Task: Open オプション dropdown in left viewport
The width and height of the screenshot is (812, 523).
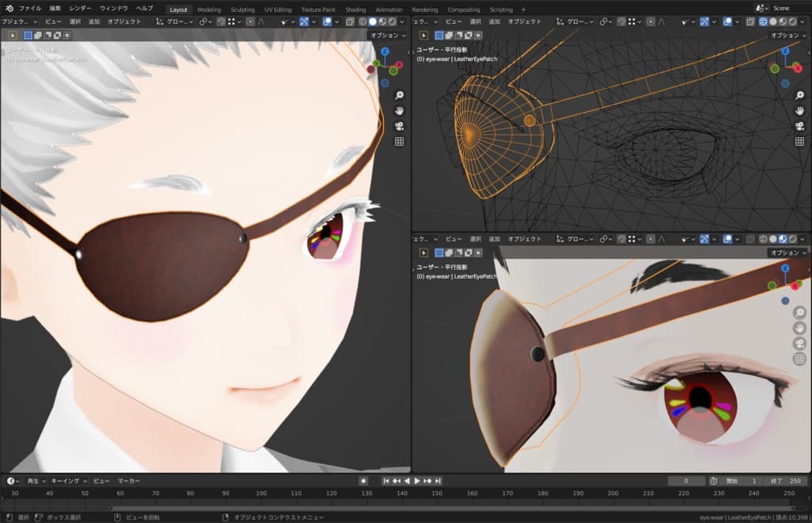Action: [388, 35]
